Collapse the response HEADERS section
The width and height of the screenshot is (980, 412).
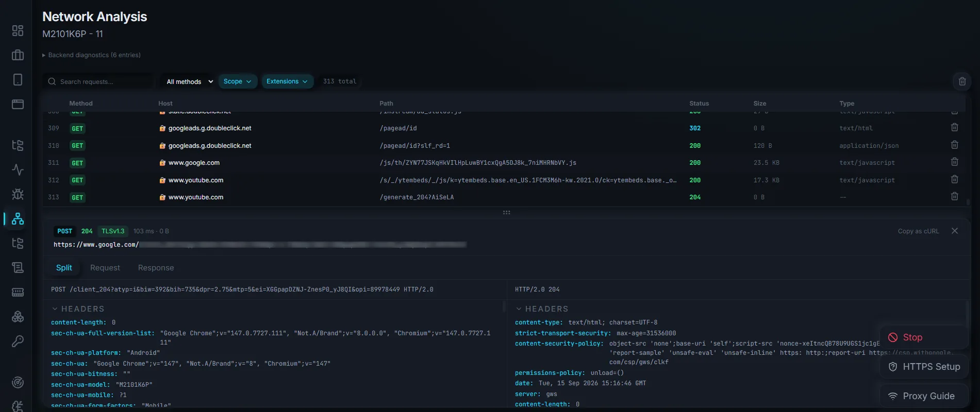(x=542, y=309)
